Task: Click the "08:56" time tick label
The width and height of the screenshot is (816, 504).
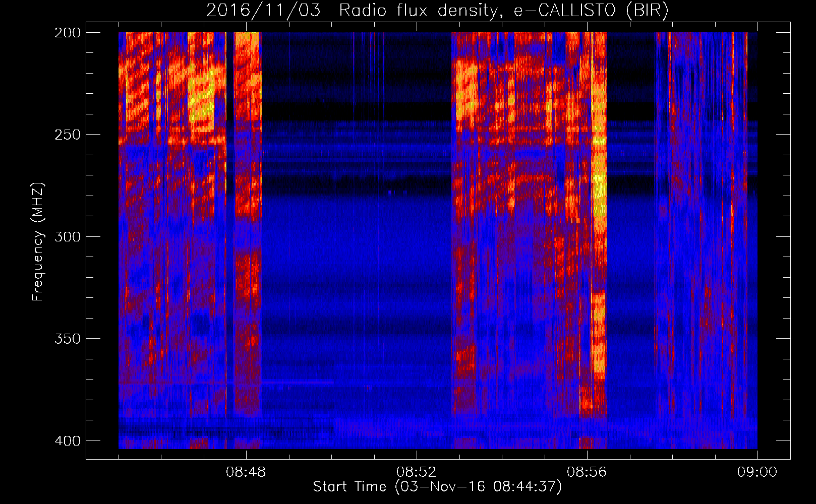Action: coord(587,472)
